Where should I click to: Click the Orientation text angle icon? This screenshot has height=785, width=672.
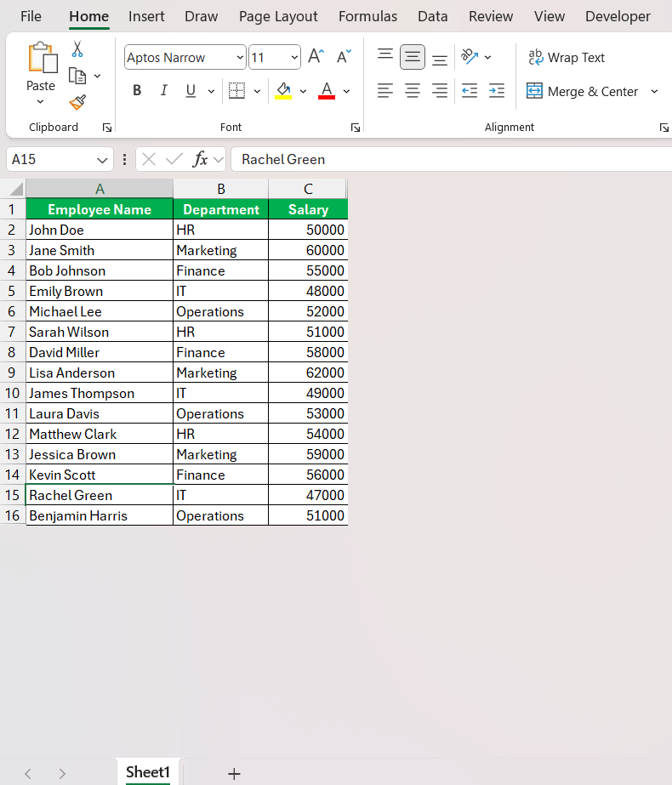coord(470,57)
